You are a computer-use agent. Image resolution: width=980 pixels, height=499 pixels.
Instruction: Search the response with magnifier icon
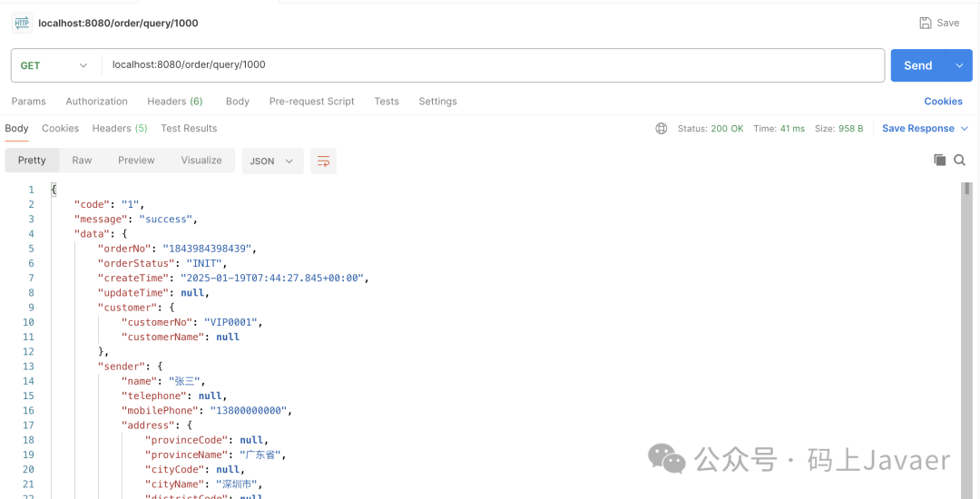959,160
